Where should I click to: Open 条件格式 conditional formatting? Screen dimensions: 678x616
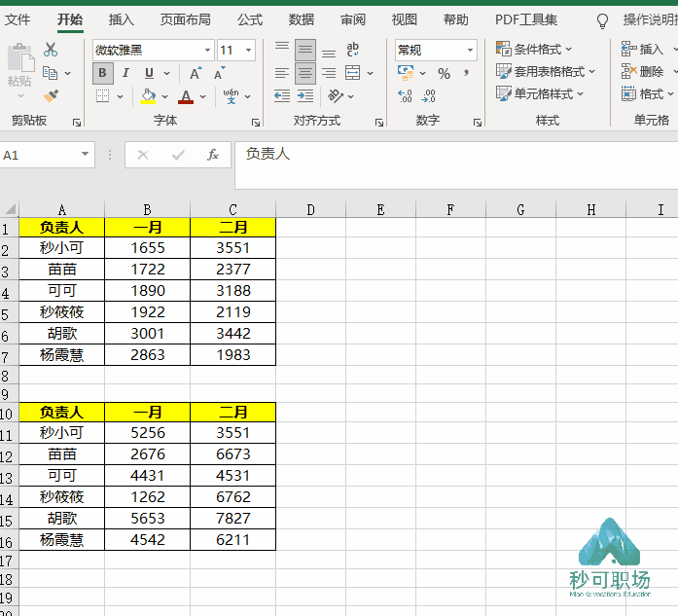tap(534, 50)
